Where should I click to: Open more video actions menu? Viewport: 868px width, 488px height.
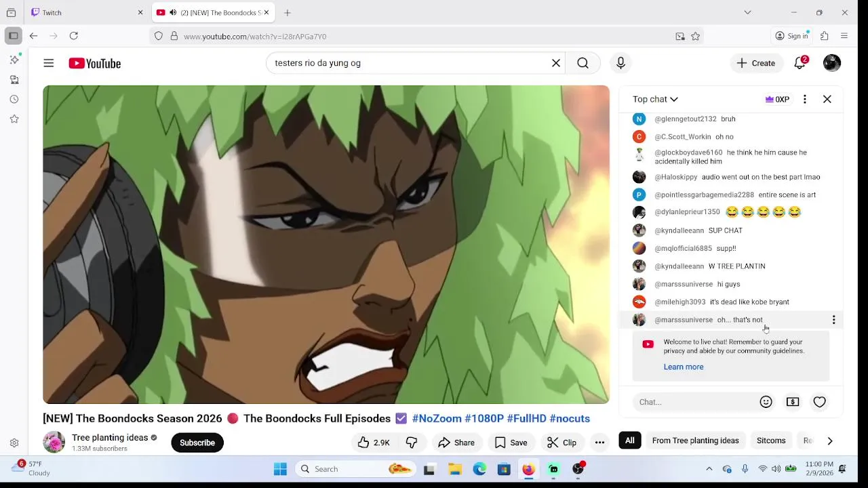[x=599, y=443]
